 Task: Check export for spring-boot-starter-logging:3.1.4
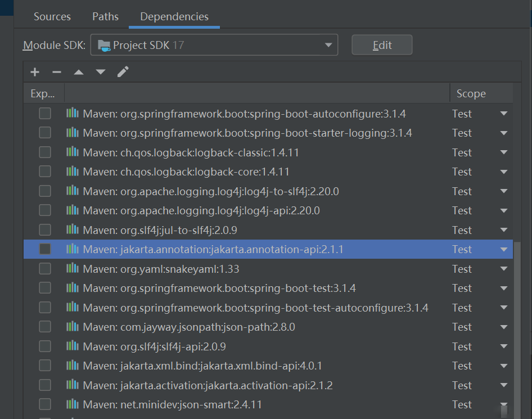tap(45, 133)
